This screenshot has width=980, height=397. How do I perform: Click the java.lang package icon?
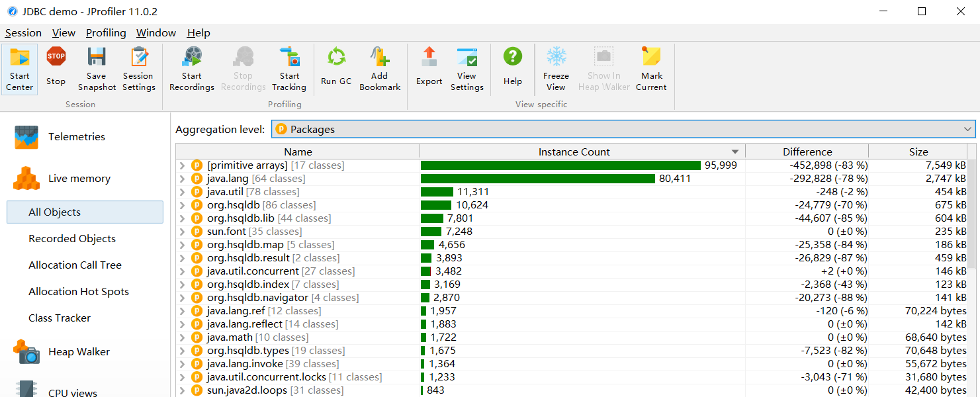click(x=197, y=179)
